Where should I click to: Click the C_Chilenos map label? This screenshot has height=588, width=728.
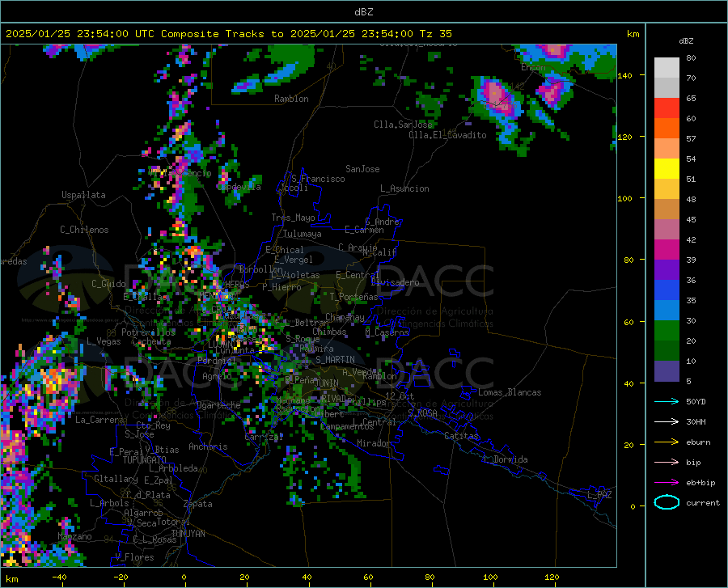click(84, 230)
